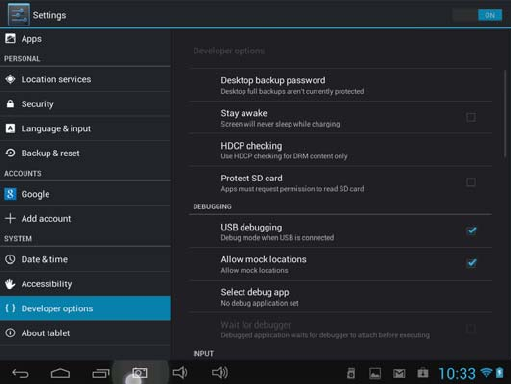The width and height of the screenshot is (511, 384).
Task: Enable the Stay awake checkbox
Action: tap(471, 117)
